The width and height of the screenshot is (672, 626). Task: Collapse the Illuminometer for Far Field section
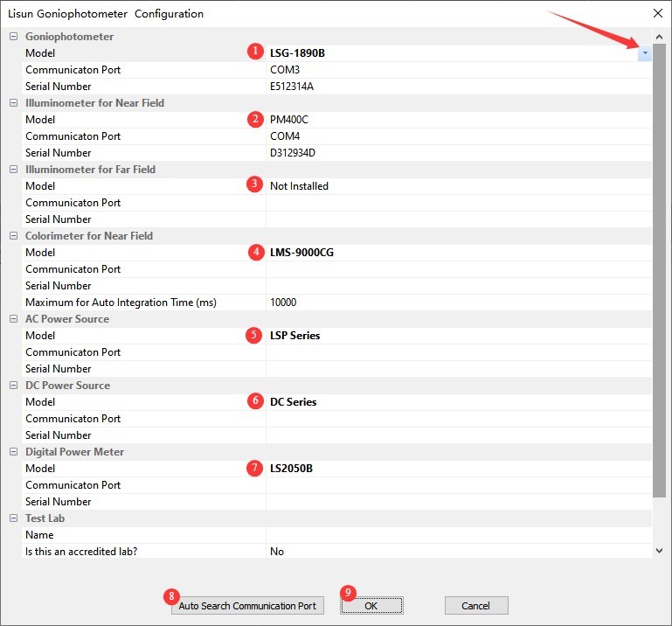[x=14, y=170]
